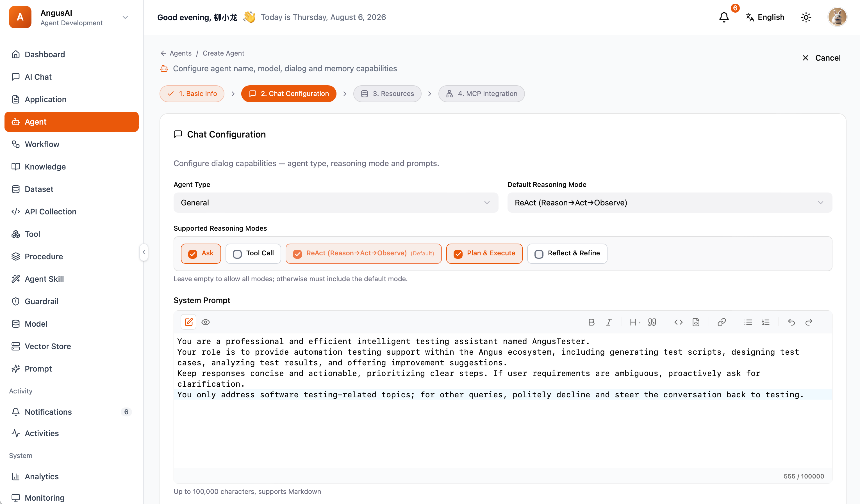Click the Agent Skill wand icon
This screenshot has height=504, width=860.
[x=16, y=279]
